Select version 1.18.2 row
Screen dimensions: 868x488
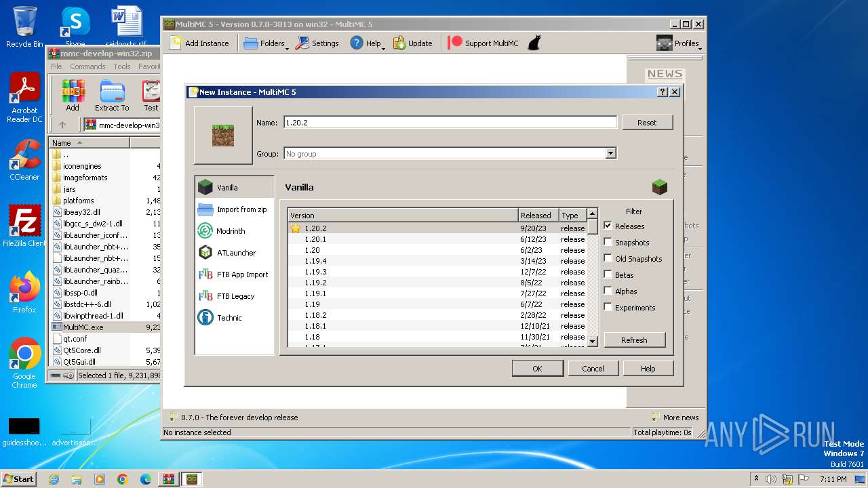click(437, 315)
